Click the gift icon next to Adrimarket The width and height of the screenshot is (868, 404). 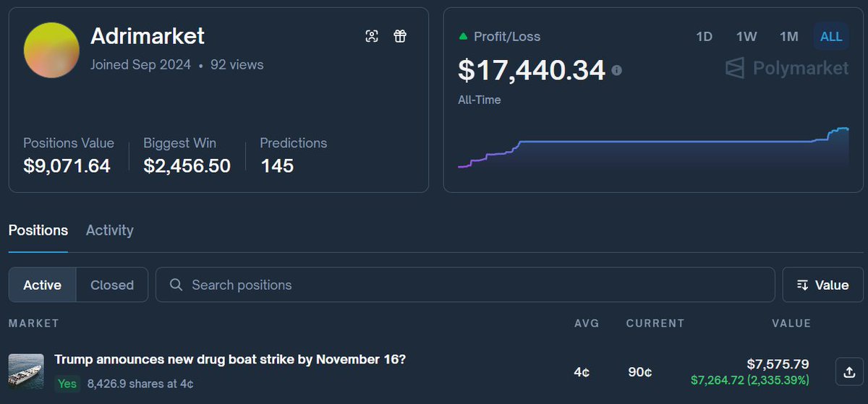pos(400,36)
